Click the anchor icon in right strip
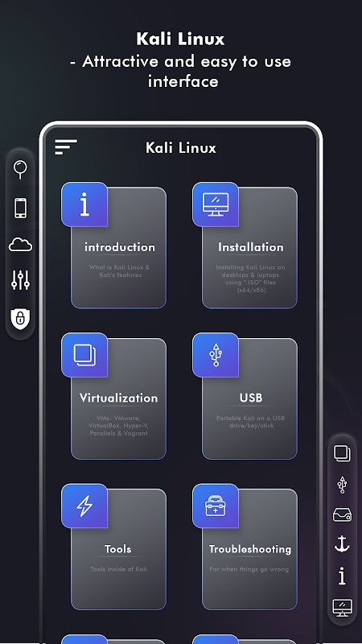The height and width of the screenshot is (644, 362). point(341,544)
